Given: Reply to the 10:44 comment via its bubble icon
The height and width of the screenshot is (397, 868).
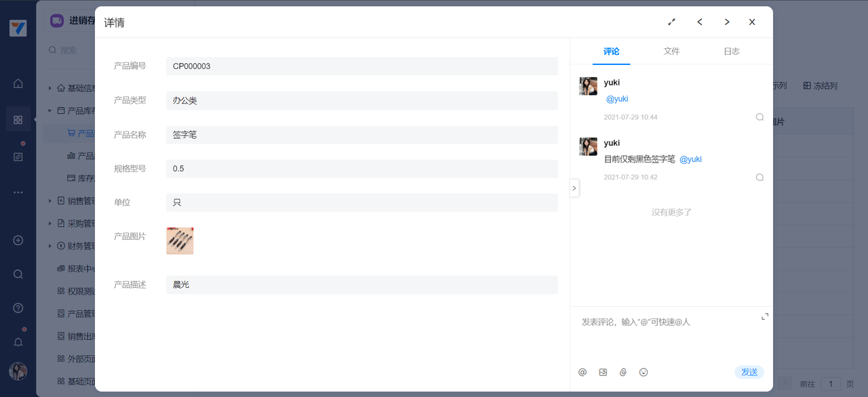Looking at the screenshot, I should pos(759,117).
